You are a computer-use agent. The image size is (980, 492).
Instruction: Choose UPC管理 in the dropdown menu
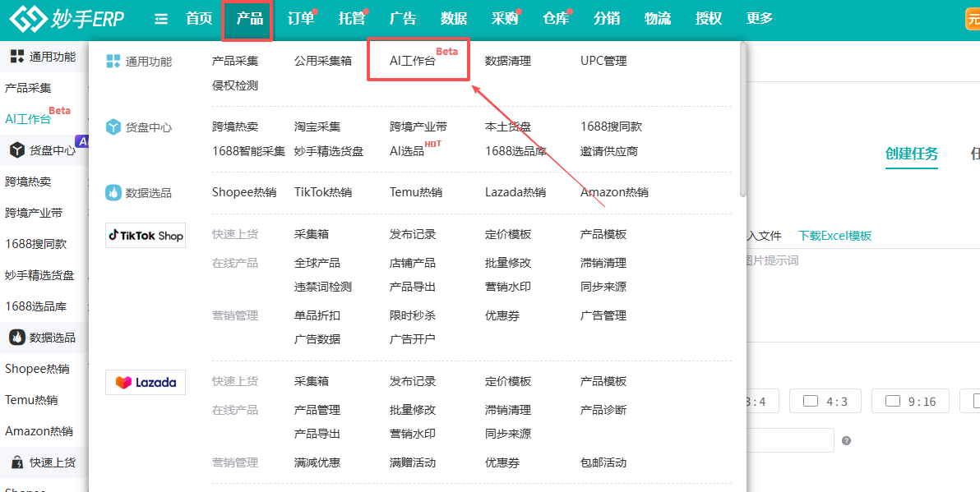coord(603,61)
